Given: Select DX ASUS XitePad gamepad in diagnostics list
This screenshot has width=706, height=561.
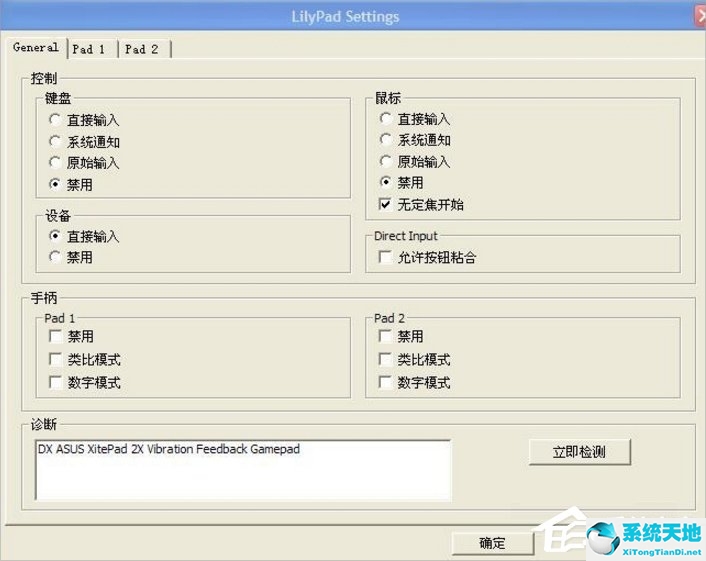Looking at the screenshot, I should [169, 449].
